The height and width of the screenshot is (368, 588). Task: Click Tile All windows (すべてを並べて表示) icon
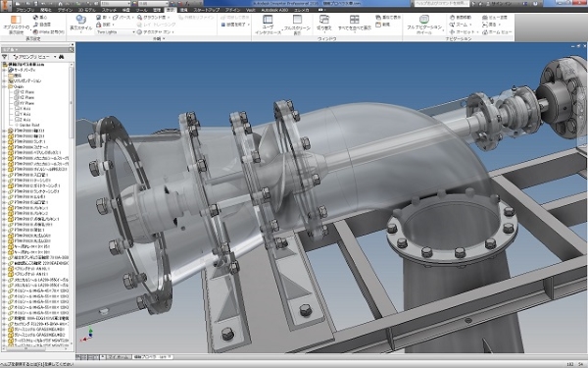click(x=355, y=24)
